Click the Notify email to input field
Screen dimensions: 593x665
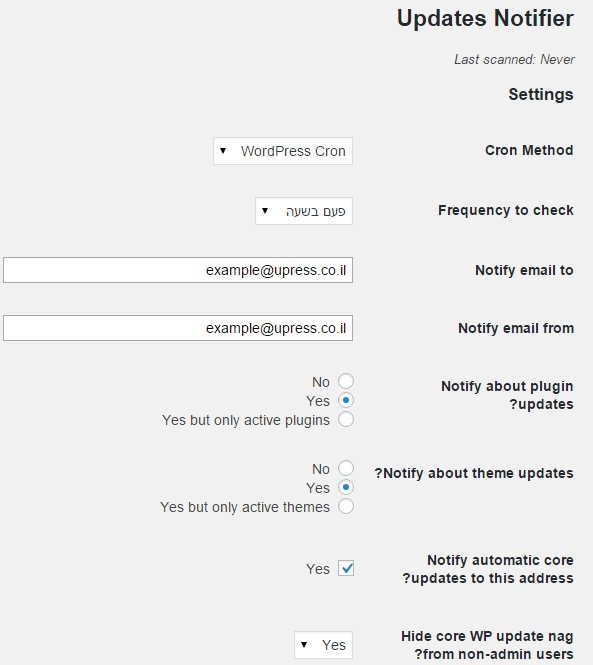point(178,270)
